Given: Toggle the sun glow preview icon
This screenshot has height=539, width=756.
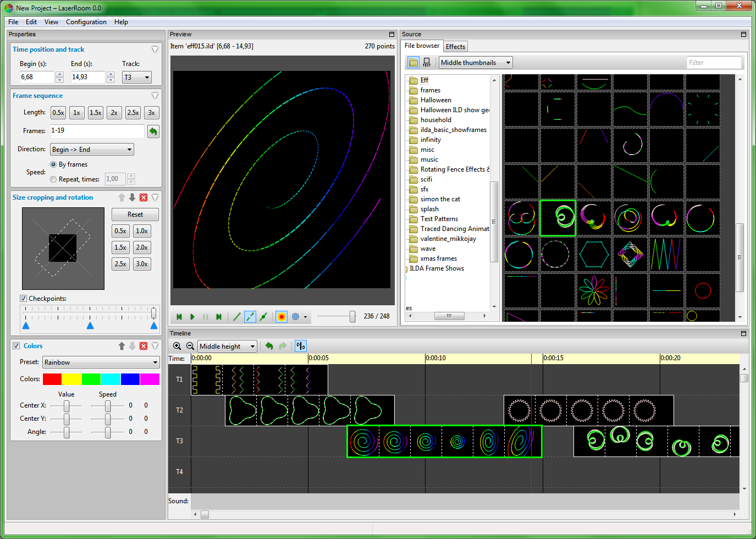Looking at the screenshot, I should 282,317.
